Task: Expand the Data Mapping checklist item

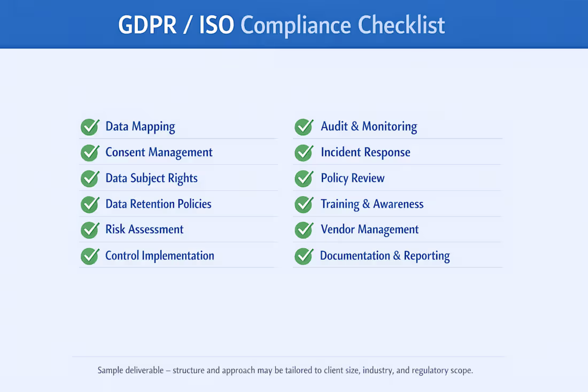Action: coord(140,127)
